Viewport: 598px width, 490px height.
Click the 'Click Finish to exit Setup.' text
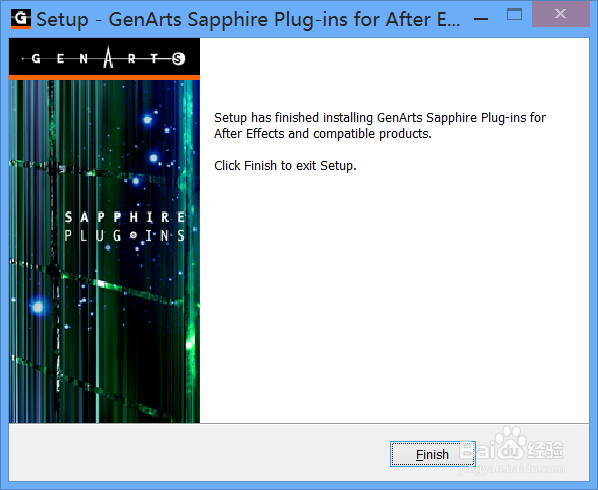point(285,166)
